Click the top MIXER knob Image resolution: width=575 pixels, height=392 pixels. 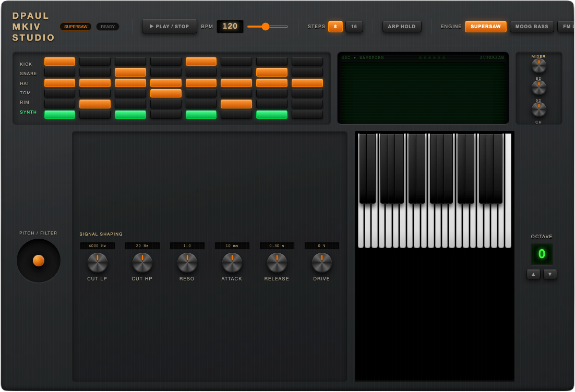point(538,66)
